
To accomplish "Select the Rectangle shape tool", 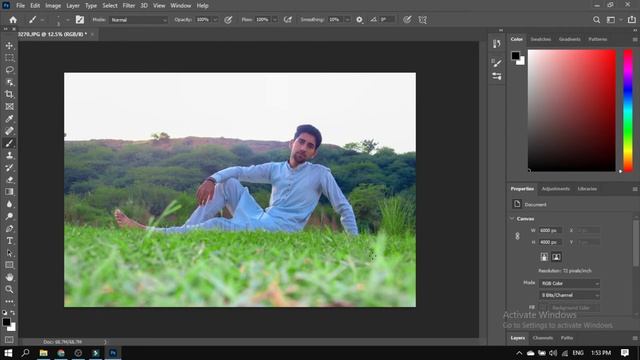I will pyautogui.click(x=9, y=265).
